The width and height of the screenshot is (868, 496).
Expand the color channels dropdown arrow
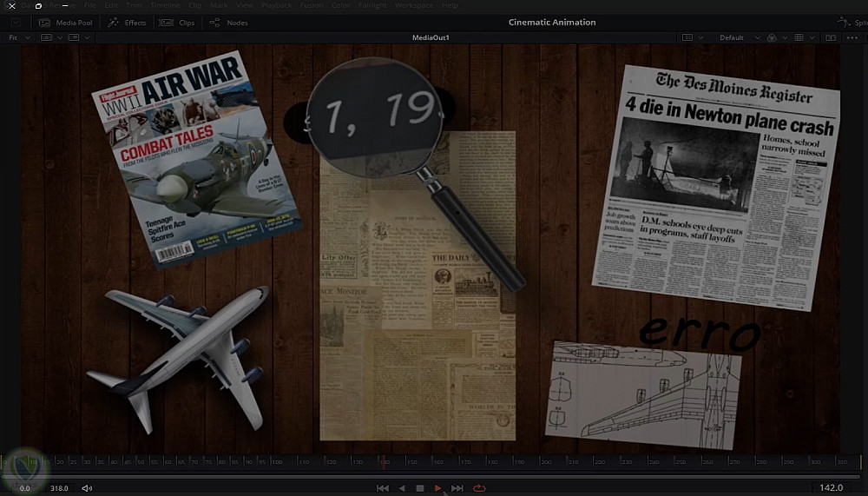point(785,37)
